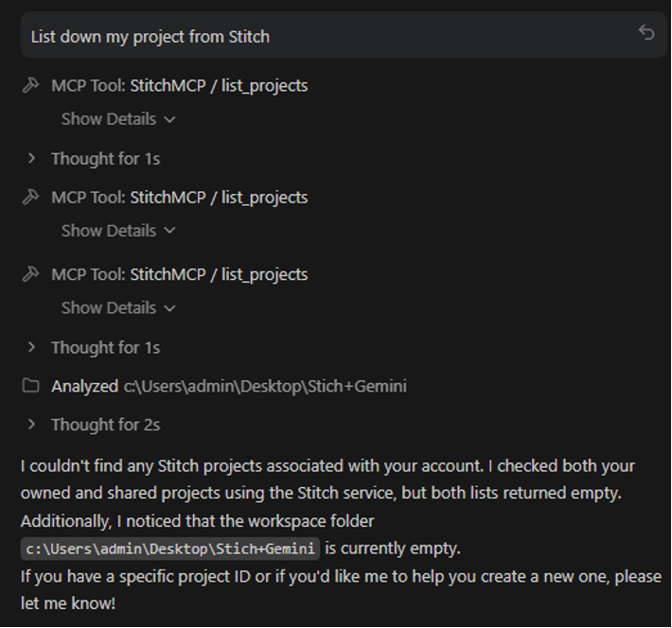Click the hammer icon beside the first list_projects call

pos(30,85)
